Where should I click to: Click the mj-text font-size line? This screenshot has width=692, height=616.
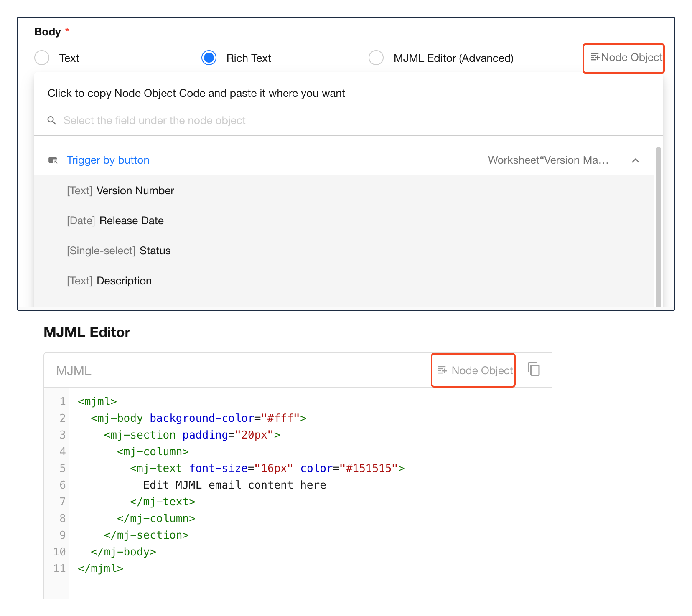coord(267,468)
